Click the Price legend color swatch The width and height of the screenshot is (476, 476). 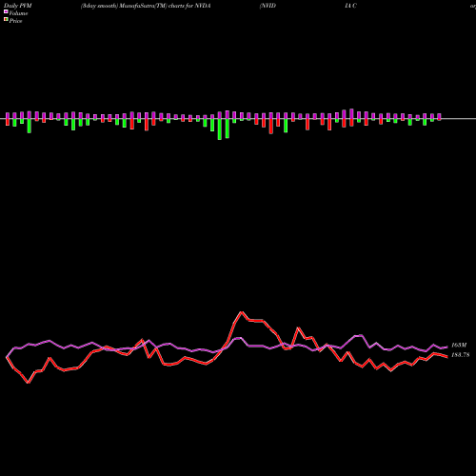coord(6,20)
